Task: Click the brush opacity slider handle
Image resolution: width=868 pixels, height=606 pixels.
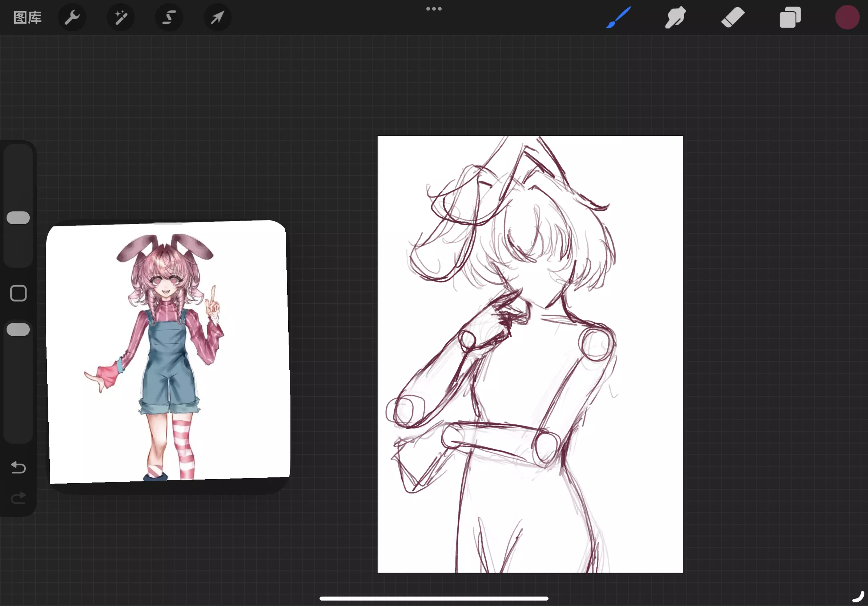Action: (x=18, y=330)
